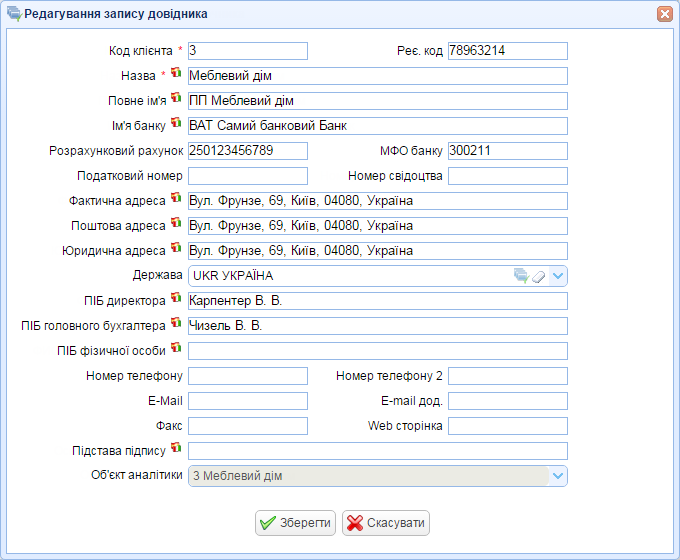This screenshot has height=560, width=680.
Task: Open translation icon next to Повне ім'я label
Action: (176, 98)
